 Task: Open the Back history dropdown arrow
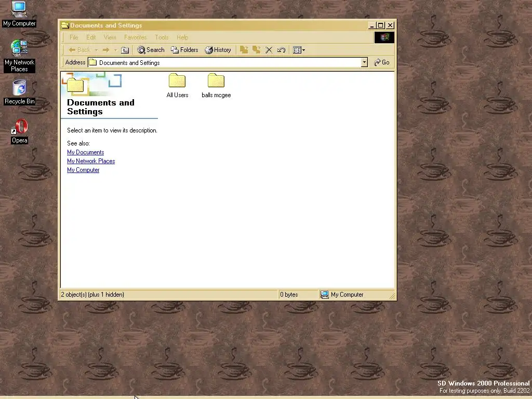96,50
